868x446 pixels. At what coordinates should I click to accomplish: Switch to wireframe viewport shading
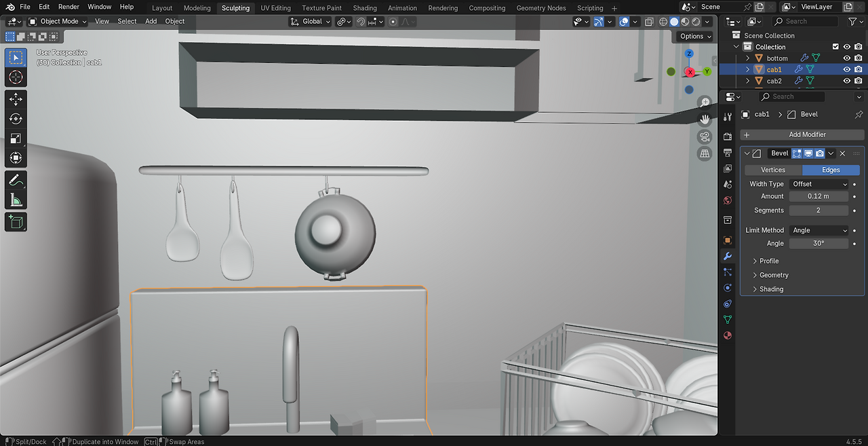tap(663, 22)
